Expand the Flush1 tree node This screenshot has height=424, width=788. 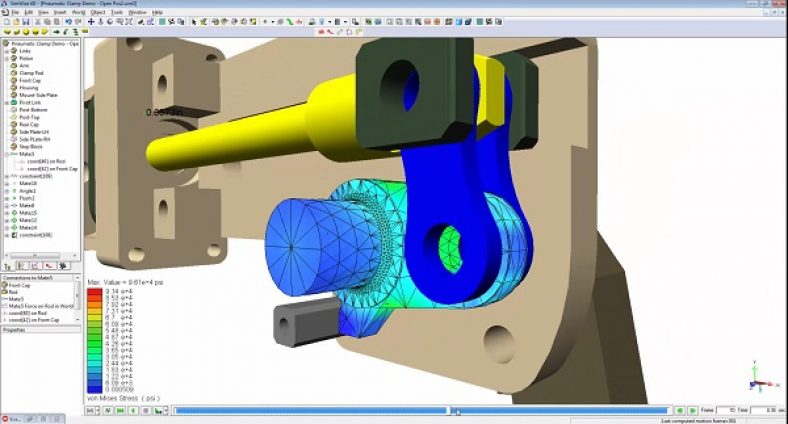(x=7, y=198)
